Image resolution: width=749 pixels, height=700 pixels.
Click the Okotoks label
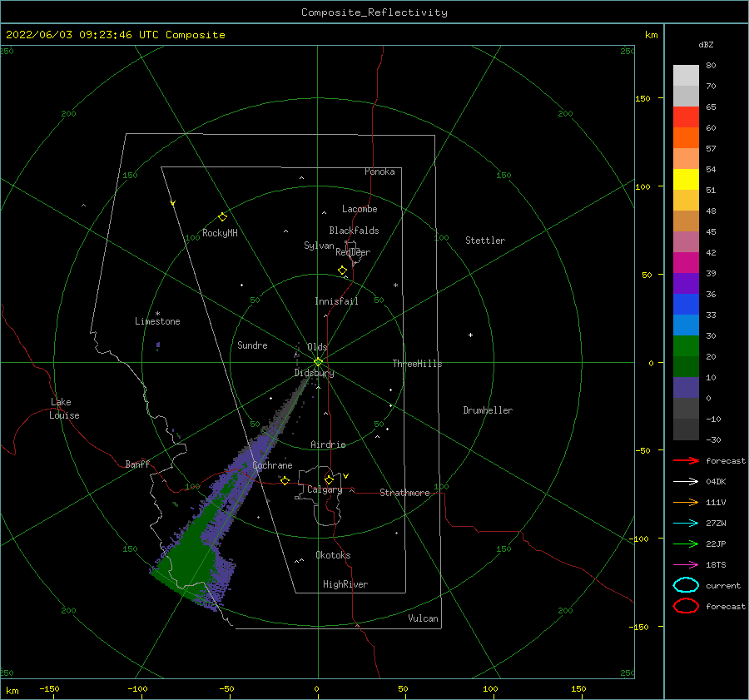(333, 555)
